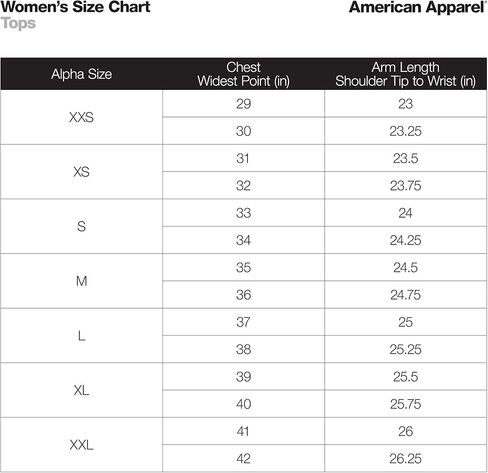This screenshot has height=473, width=488.
Task: Click chest measurement cell 36
Action: (x=243, y=295)
